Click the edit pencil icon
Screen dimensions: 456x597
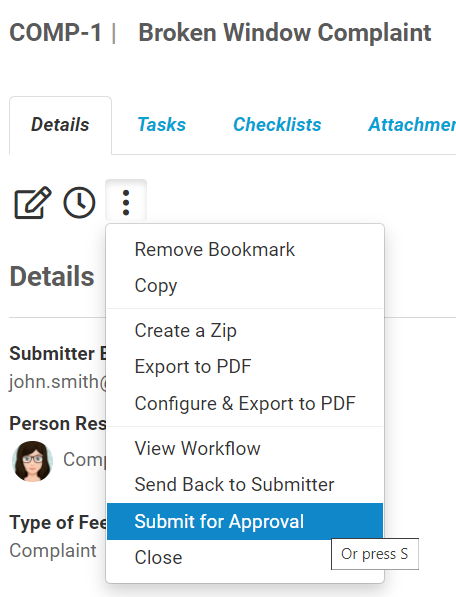click(33, 202)
